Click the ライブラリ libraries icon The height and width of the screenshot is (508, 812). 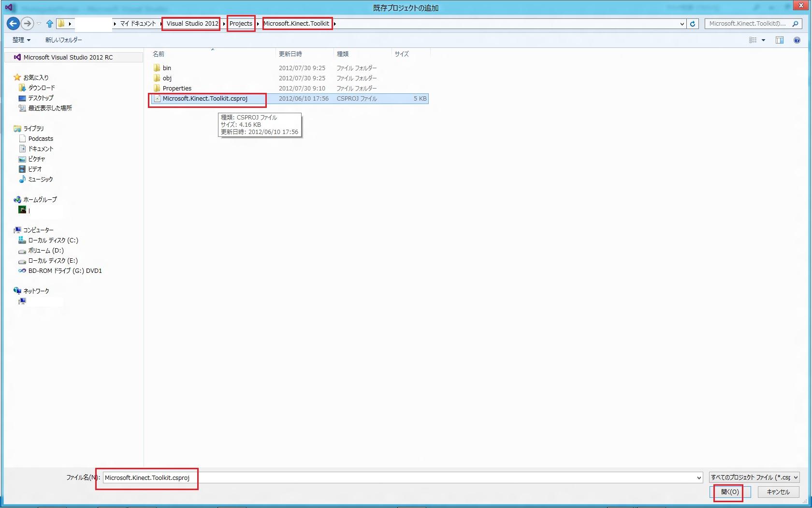[17, 128]
